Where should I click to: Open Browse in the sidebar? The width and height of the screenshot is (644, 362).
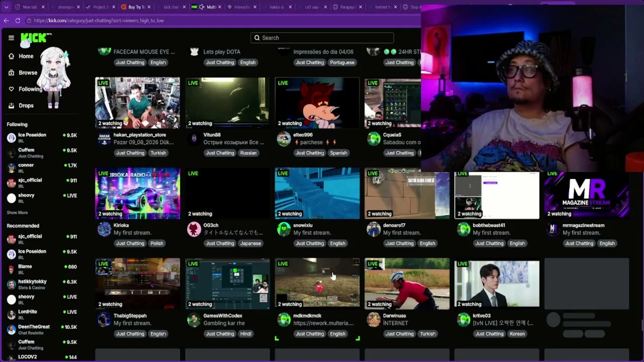[x=28, y=72]
